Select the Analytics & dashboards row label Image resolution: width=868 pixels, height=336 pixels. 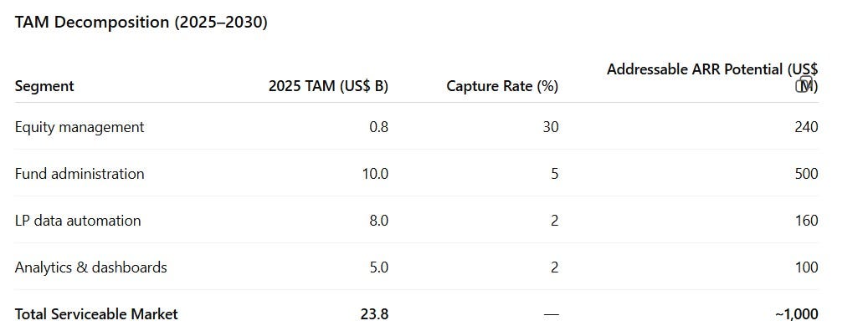pyautogui.click(x=90, y=267)
